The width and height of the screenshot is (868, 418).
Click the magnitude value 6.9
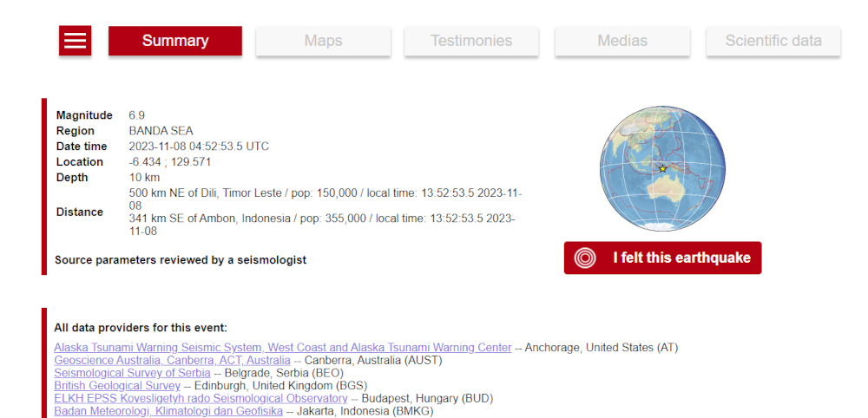137,115
